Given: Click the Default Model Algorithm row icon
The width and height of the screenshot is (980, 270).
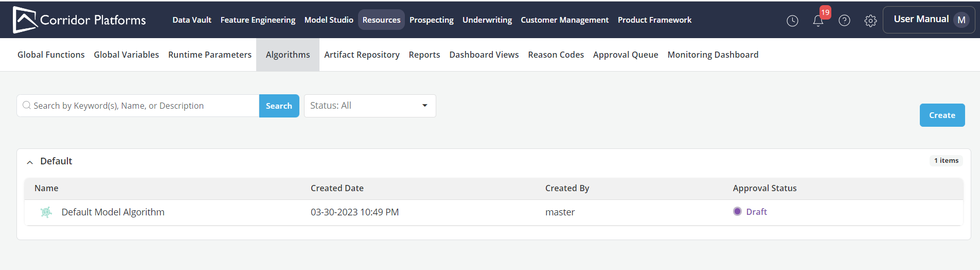Looking at the screenshot, I should click(46, 212).
